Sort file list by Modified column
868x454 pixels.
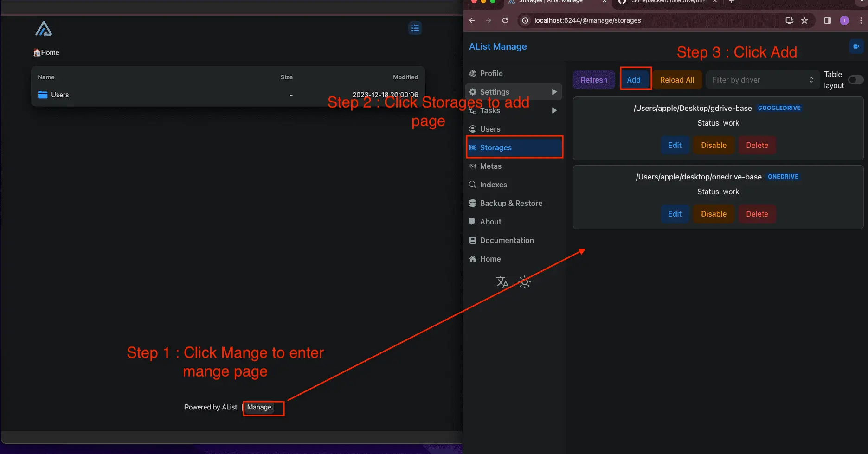tap(405, 77)
